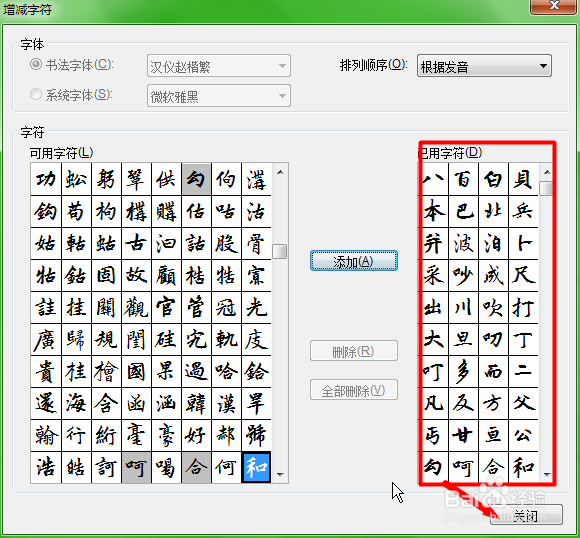Select character 官 in available characters
Image resolution: width=580 pixels, height=538 pixels.
166,307
